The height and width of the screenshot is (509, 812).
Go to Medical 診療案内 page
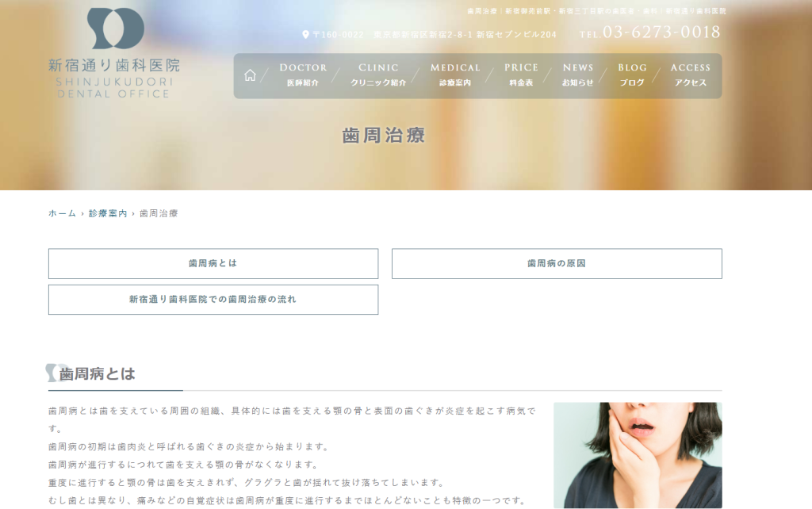455,75
